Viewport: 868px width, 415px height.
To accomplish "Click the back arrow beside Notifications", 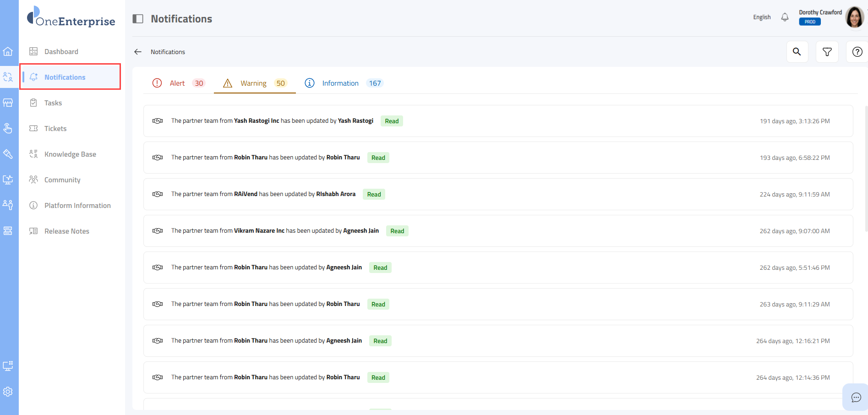I will point(138,52).
